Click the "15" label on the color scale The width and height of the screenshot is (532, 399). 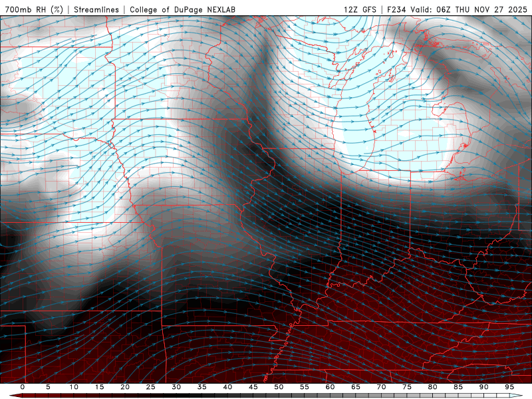[x=99, y=387]
